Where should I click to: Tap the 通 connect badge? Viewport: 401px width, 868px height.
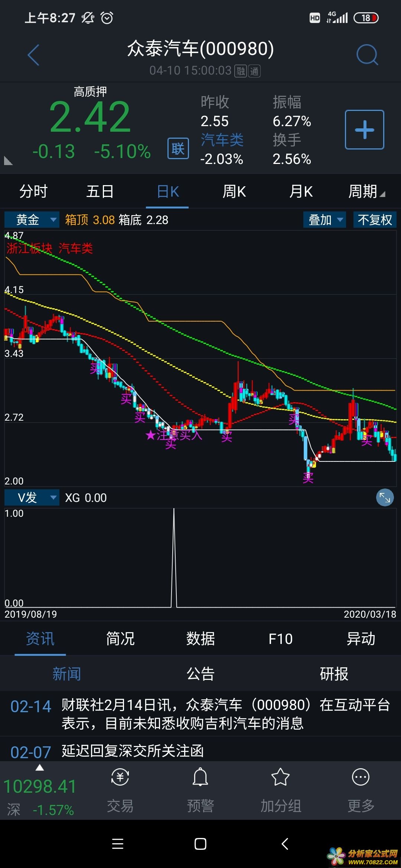point(254,71)
